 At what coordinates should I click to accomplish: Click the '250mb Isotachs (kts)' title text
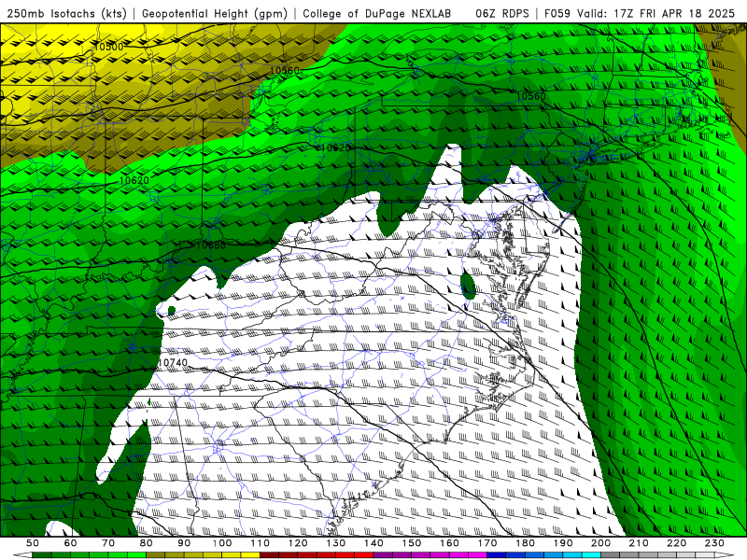pyautogui.click(x=67, y=13)
